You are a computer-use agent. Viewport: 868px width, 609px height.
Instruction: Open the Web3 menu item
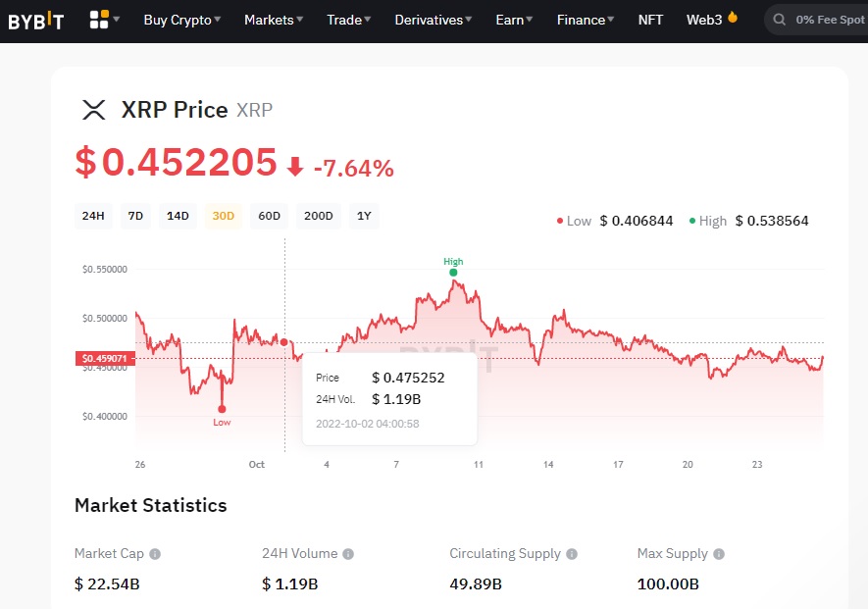pyautogui.click(x=704, y=20)
